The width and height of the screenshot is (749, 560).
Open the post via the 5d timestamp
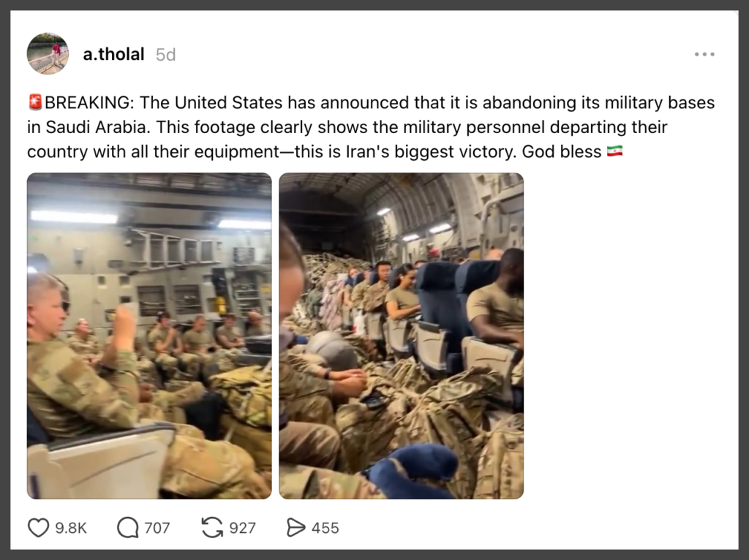coord(166,55)
